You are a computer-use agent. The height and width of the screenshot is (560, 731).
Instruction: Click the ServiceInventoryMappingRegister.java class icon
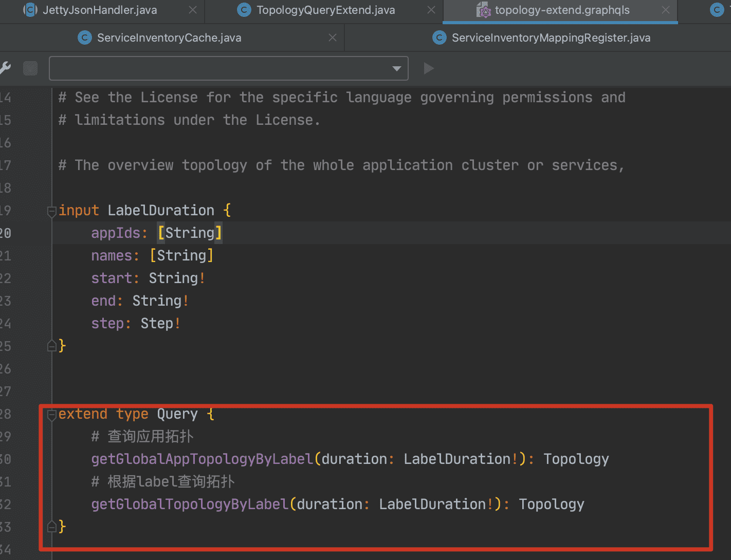point(439,38)
